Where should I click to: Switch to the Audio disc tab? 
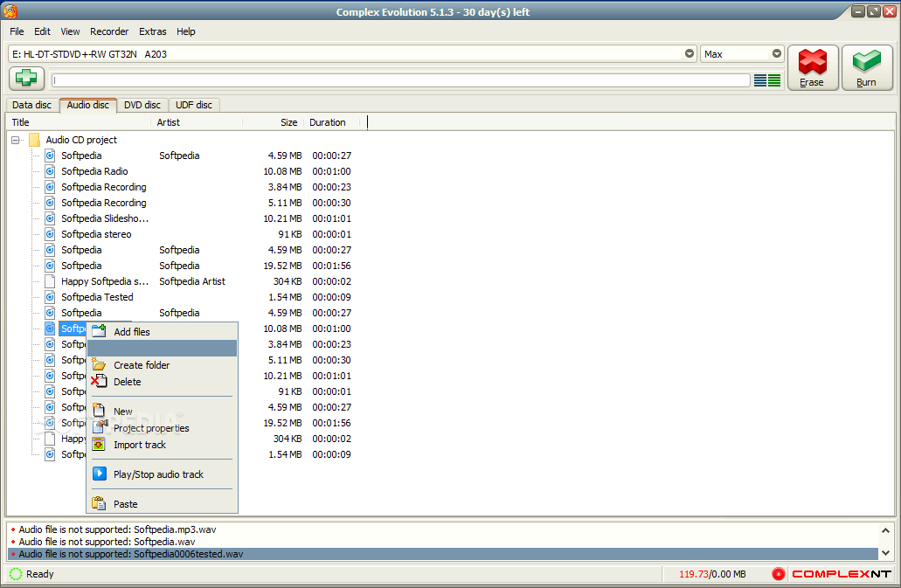click(87, 105)
